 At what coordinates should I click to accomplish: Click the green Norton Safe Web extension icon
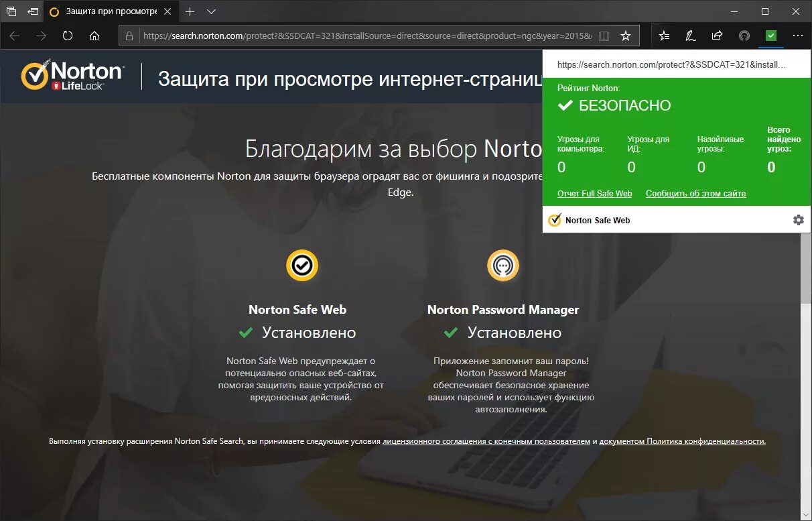(x=771, y=36)
